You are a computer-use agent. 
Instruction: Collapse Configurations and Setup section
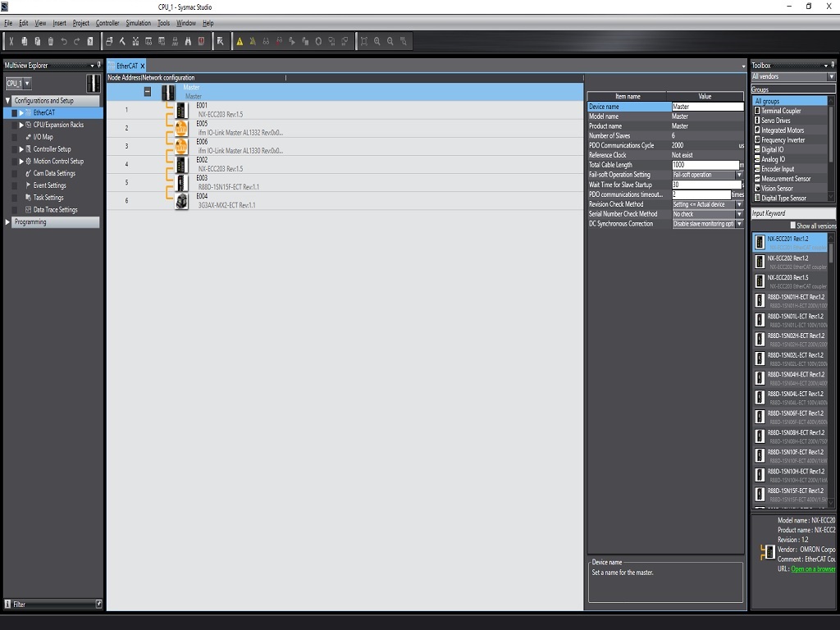[x=7, y=100]
